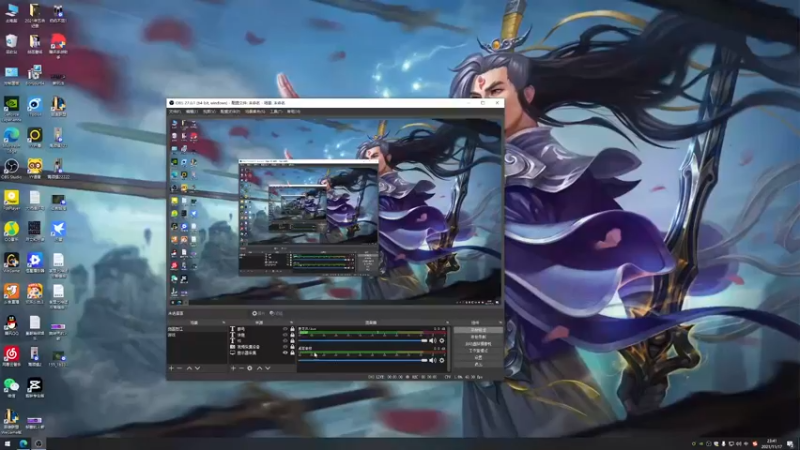The height and width of the screenshot is (450, 800).
Task: Click the Start Virtual Camera button
Action: [479, 344]
